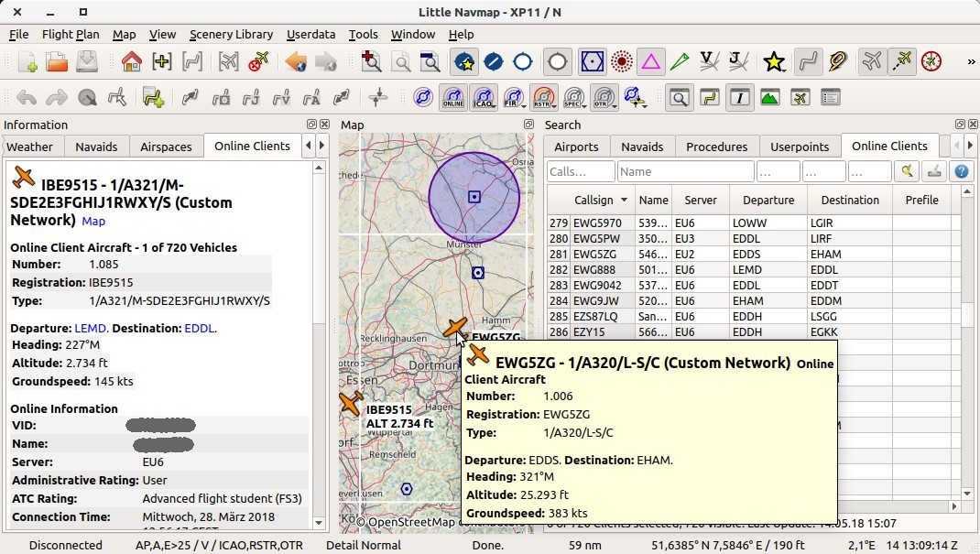This screenshot has width=980, height=554.
Task: Open the Scenery Library menu
Action: (x=231, y=34)
